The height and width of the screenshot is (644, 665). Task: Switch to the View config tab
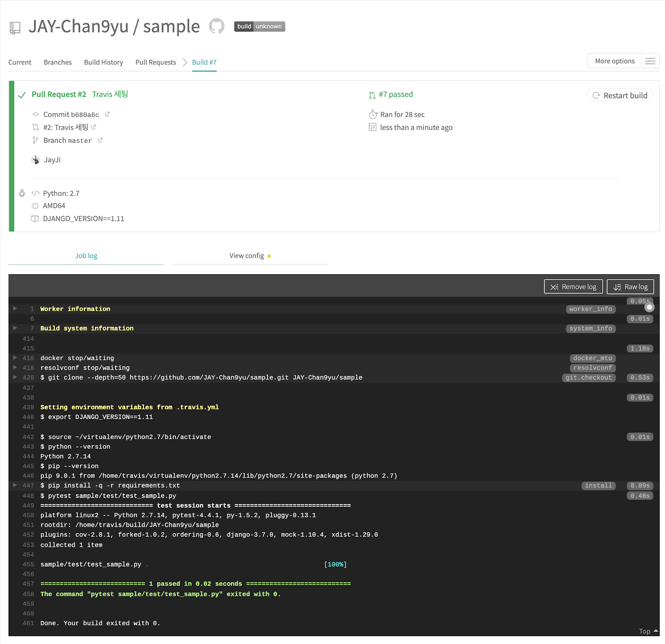250,256
